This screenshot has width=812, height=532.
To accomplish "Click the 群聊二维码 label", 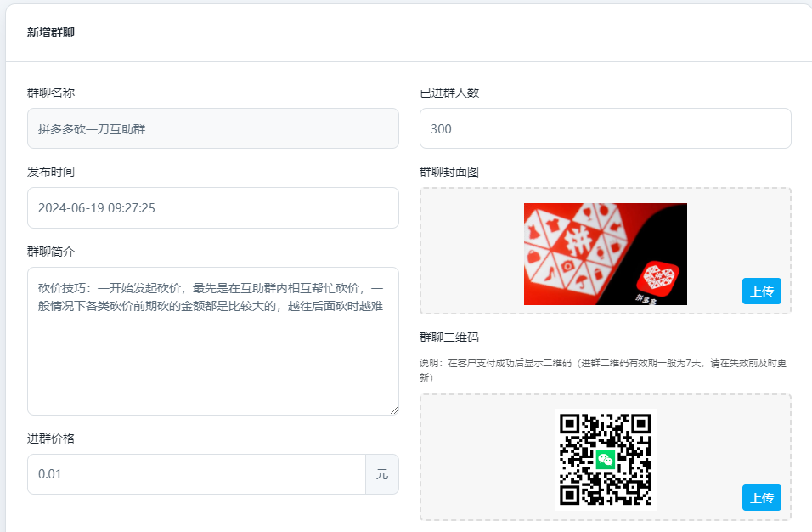I will click(x=449, y=337).
